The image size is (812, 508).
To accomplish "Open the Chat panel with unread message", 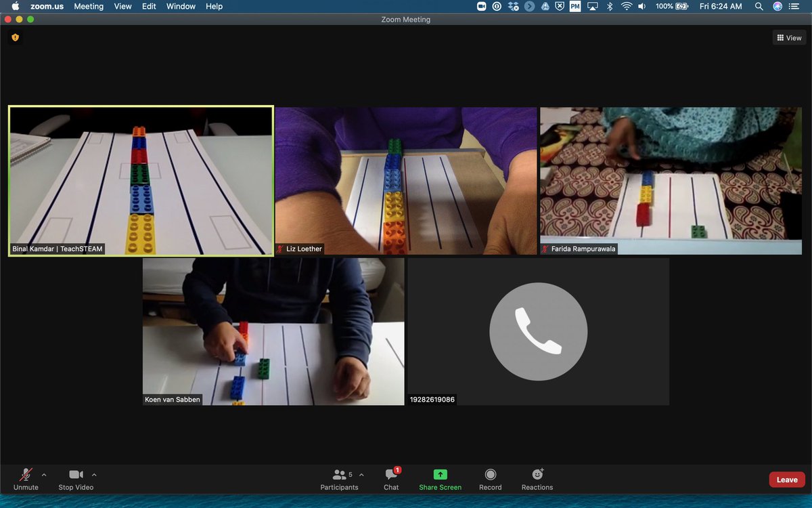I will pyautogui.click(x=391, y=479).
